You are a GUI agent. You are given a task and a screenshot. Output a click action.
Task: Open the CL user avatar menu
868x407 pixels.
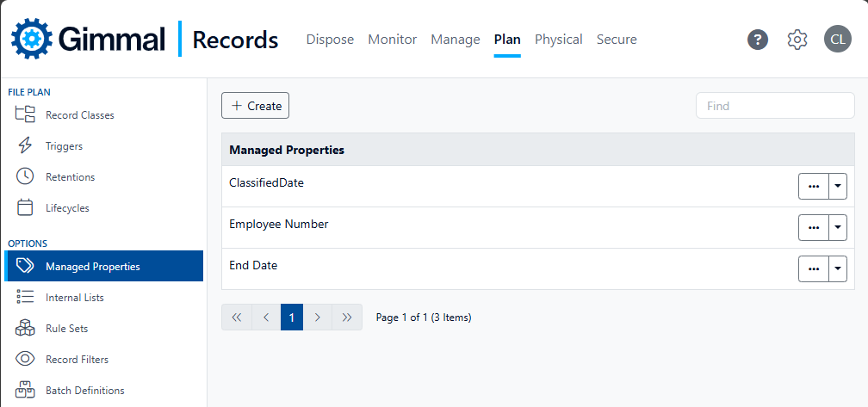837,40
